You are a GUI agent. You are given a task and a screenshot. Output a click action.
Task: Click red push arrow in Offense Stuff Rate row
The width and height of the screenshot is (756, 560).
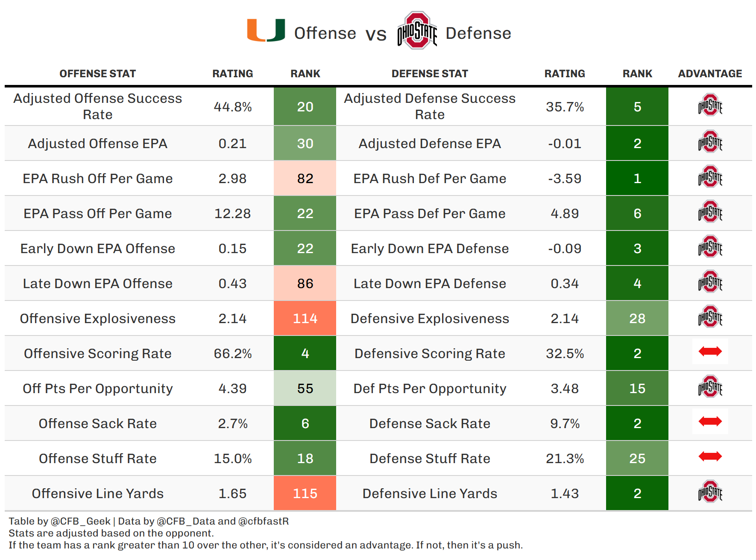click(x=710, y=457)
